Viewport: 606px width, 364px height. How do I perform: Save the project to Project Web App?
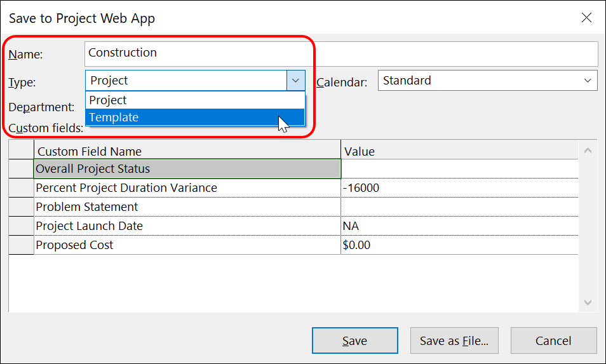click(x=355, y=340)
